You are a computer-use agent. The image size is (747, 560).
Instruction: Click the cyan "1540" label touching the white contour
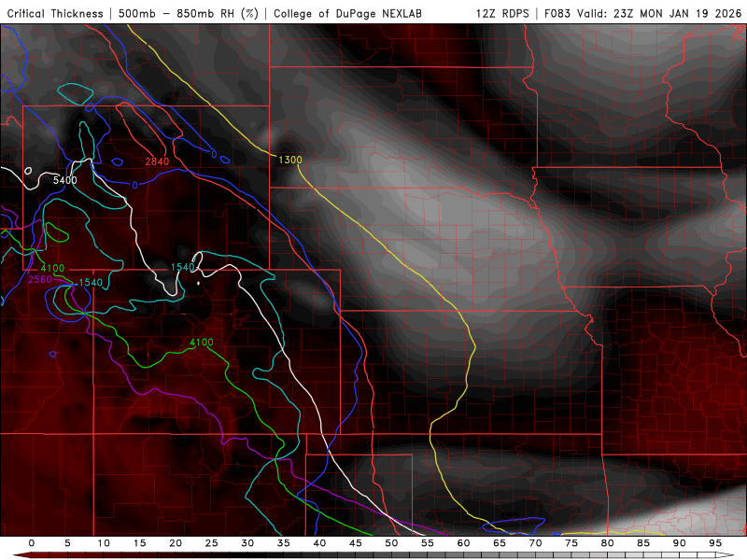pyautogui.click(x=182, y=267)
